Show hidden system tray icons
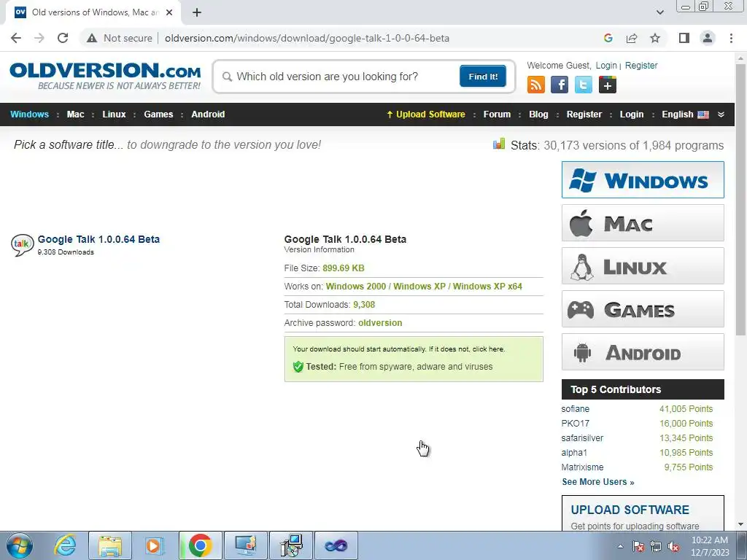Image resolution: width=747 pixels, height=560 pixels. [620, 546]
